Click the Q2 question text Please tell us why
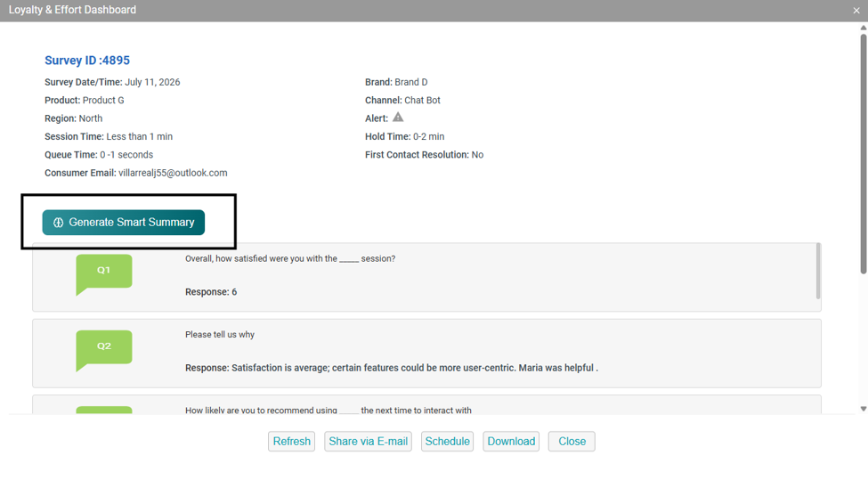This screenshot has width=868, height=480. [220, 334]
